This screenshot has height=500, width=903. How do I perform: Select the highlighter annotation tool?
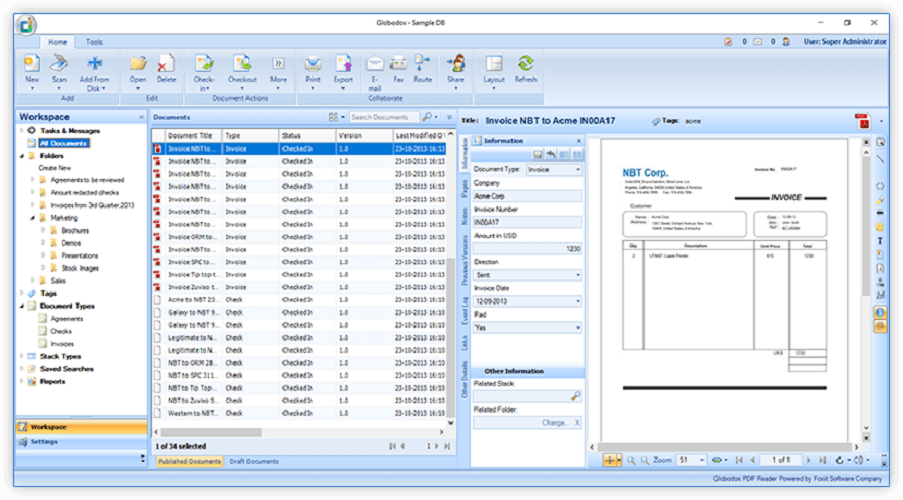pyautogui.click(x=880, y=200)
